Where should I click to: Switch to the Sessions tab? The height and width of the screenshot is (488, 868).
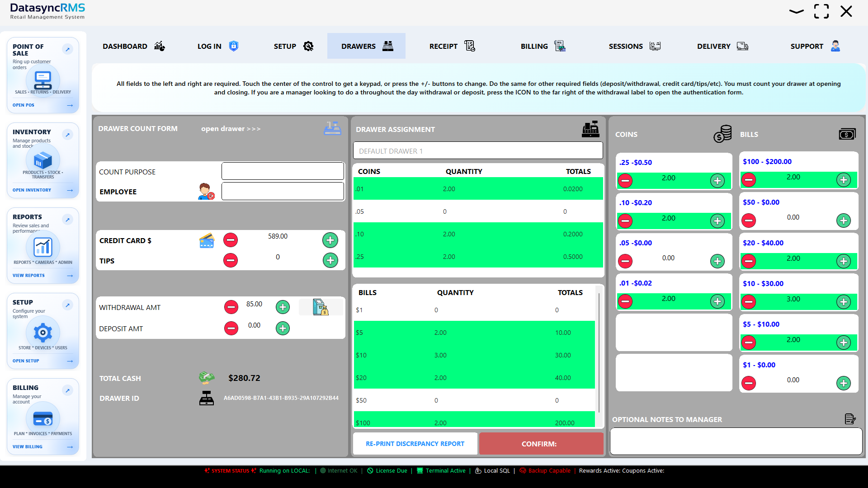tap(634, 46)
